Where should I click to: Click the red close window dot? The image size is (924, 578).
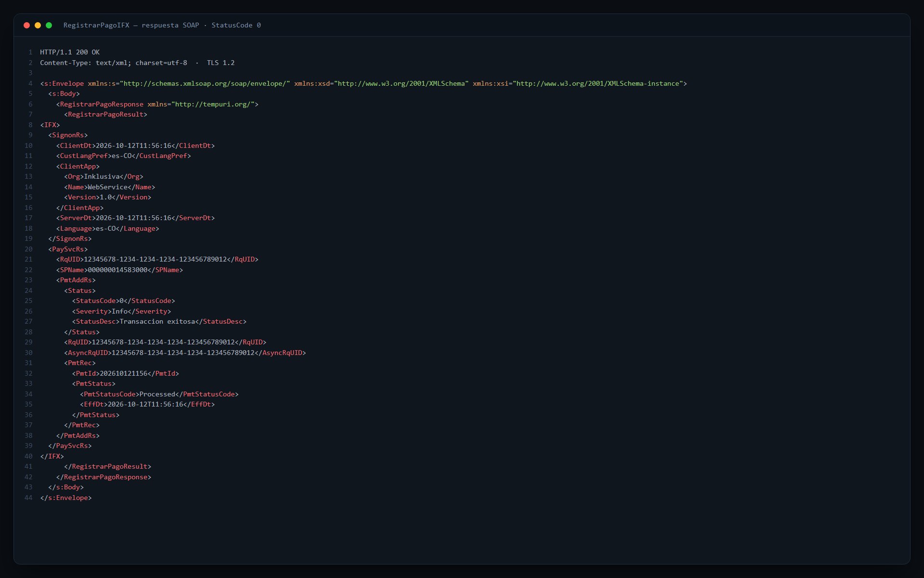(x=27, y=25)
